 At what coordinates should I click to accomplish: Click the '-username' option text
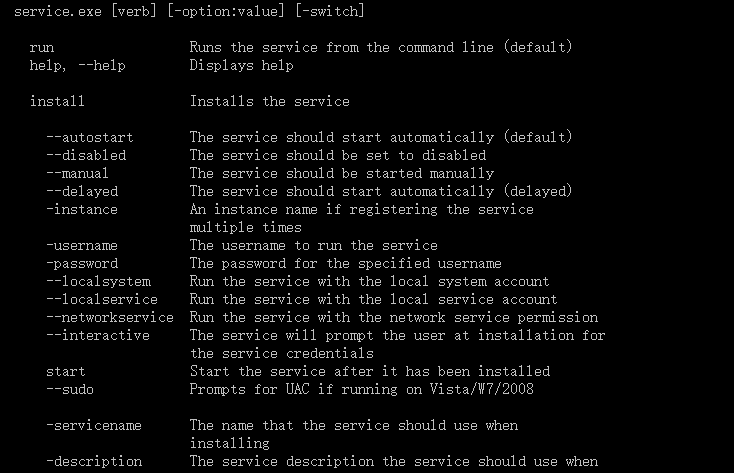[82, 245]
